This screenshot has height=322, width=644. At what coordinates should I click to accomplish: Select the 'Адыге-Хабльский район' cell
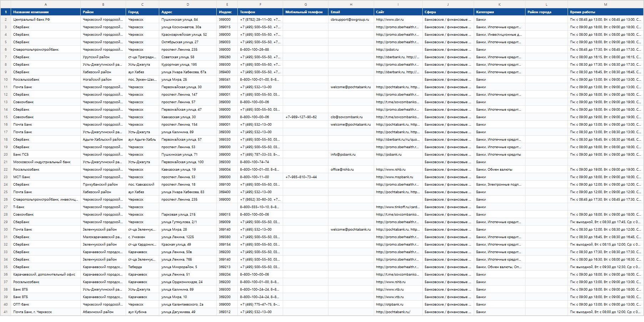tap(103, 140)
